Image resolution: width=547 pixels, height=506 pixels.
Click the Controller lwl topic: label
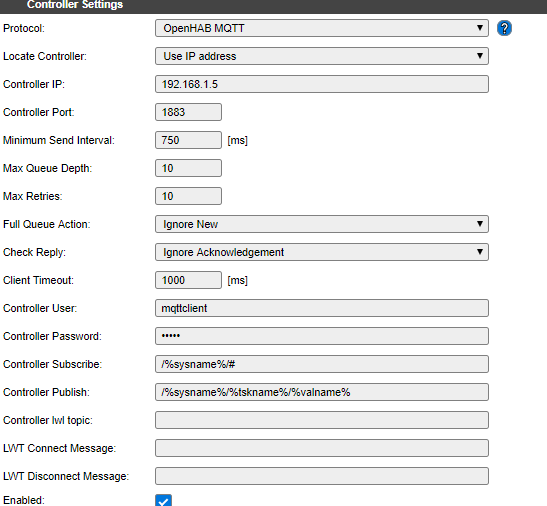[x=48, y=420]
